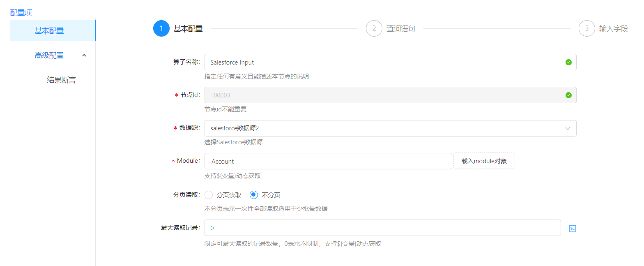This screenshot has width=644, height=266.
Task: Focus the 最大读取记录 input field
Action: pos(382,228)
